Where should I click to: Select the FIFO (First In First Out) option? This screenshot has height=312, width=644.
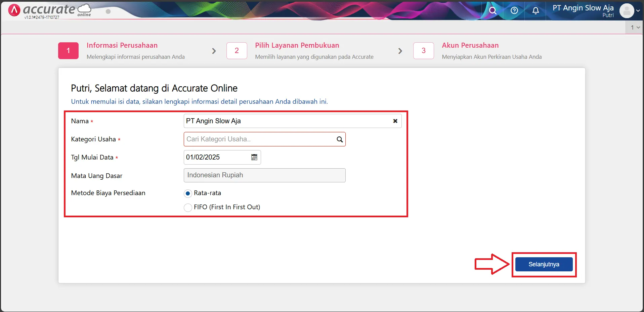188,208
